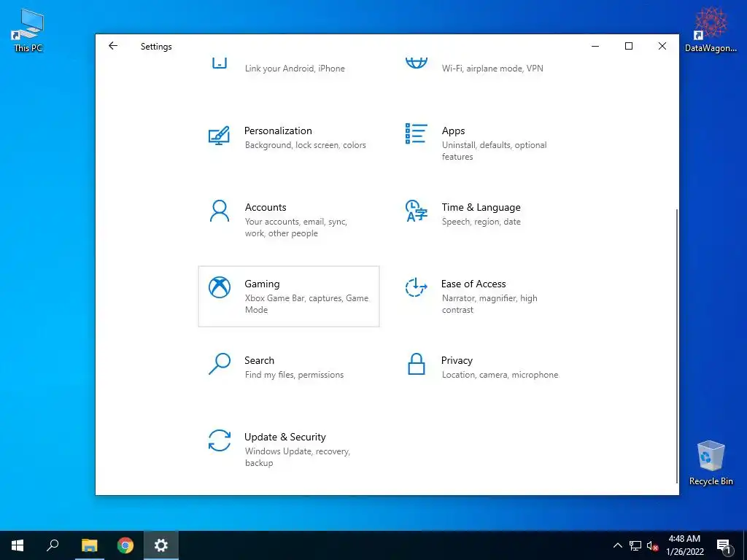
Task: Maximize the Settings window
Action: point(629,46)
